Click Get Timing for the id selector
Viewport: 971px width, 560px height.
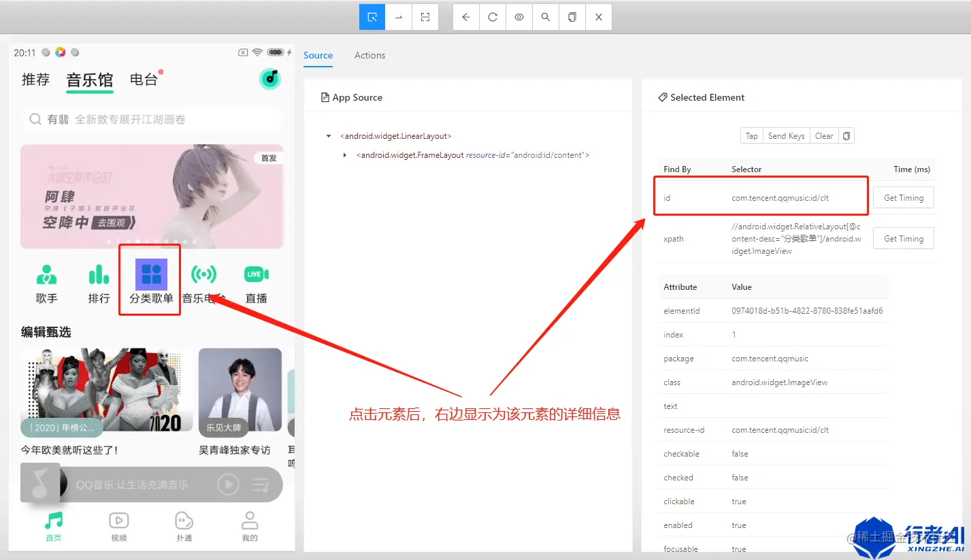[904, 198]
